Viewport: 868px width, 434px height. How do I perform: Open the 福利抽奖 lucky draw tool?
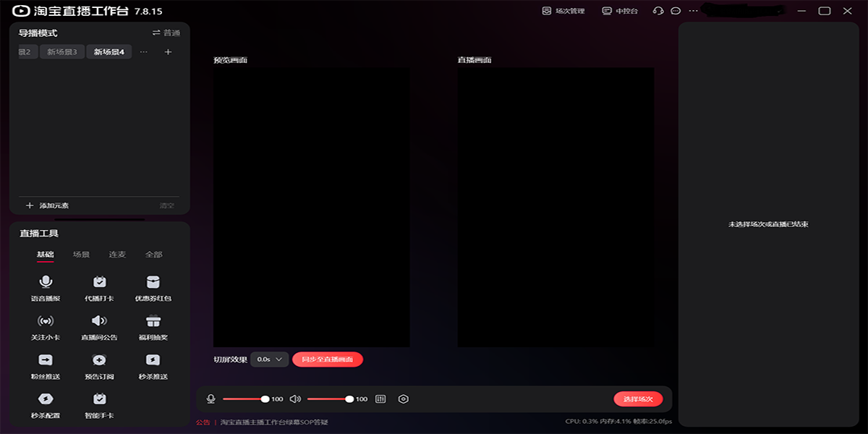pos(153,328)
